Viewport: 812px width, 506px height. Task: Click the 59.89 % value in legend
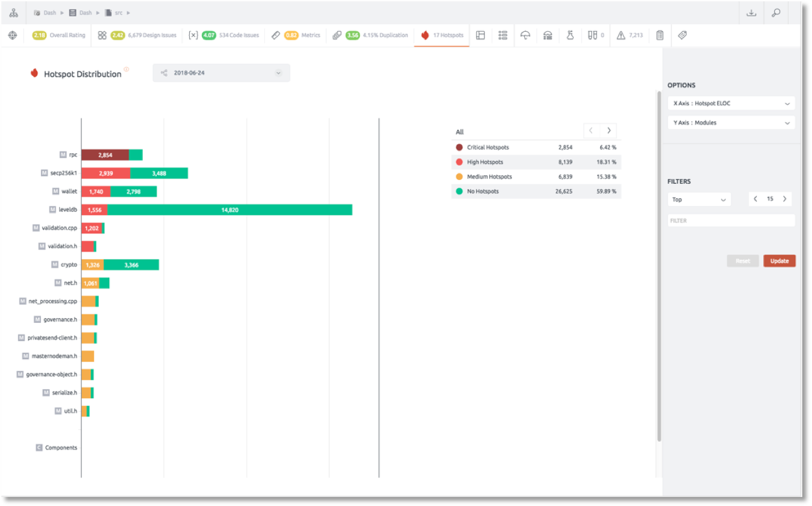pos(605,191)
